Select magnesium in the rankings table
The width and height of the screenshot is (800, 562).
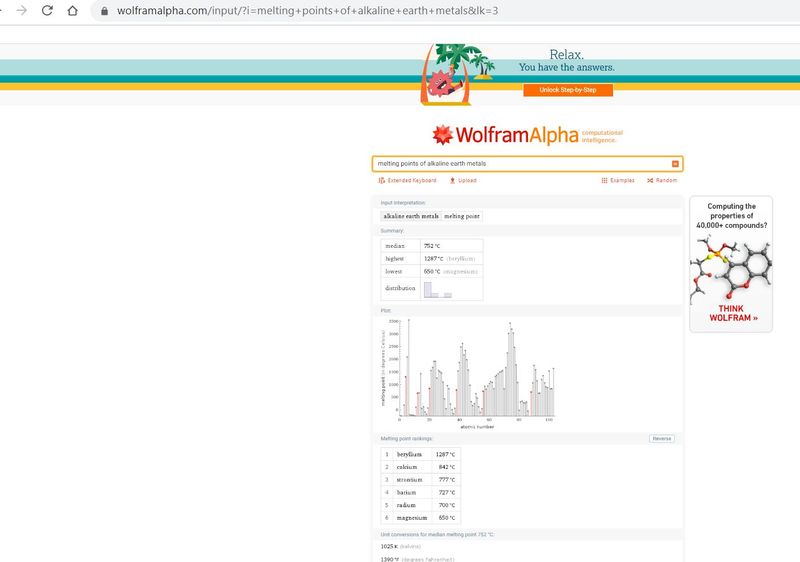click(411, 518)
